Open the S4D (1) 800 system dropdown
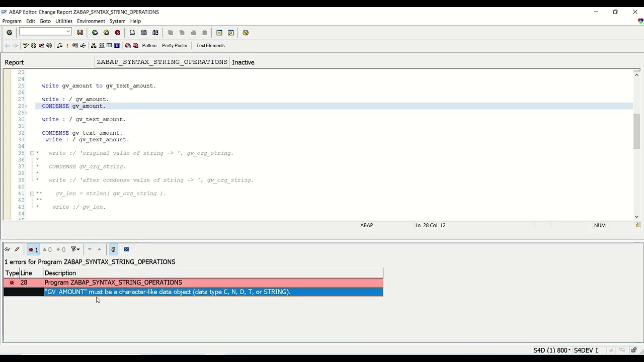The width and height of the screenshot is (644, 362). click(552, 350)
